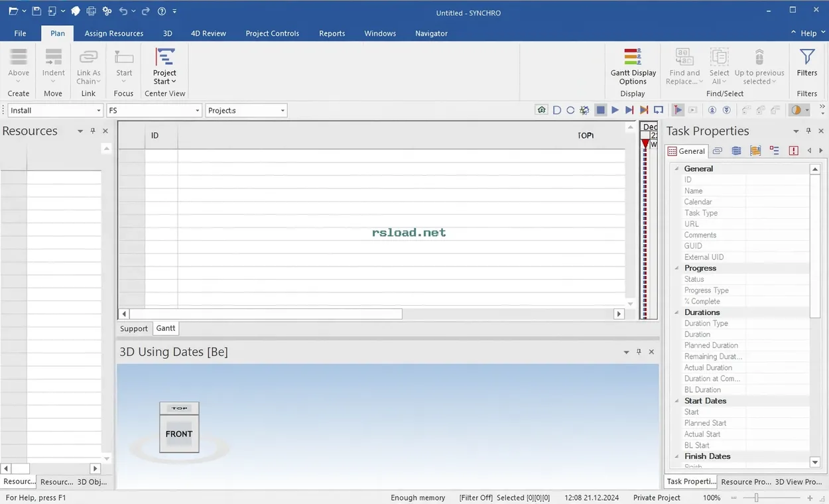Open Gantt Display Options
The image size is (829, 504).
point(633,67)
